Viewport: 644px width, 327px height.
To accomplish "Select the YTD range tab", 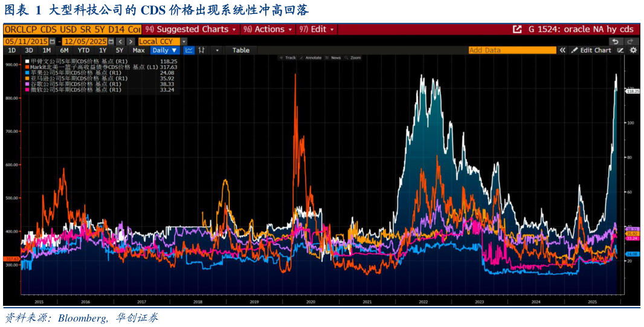I will pyautogui.click(x=83, y=50).
